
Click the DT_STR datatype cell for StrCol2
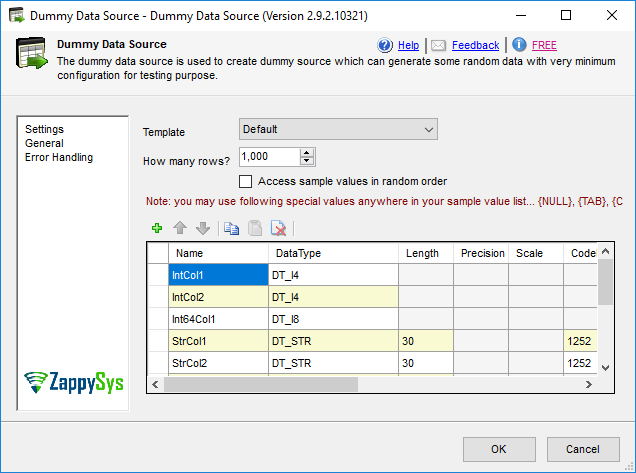[333, 363]
